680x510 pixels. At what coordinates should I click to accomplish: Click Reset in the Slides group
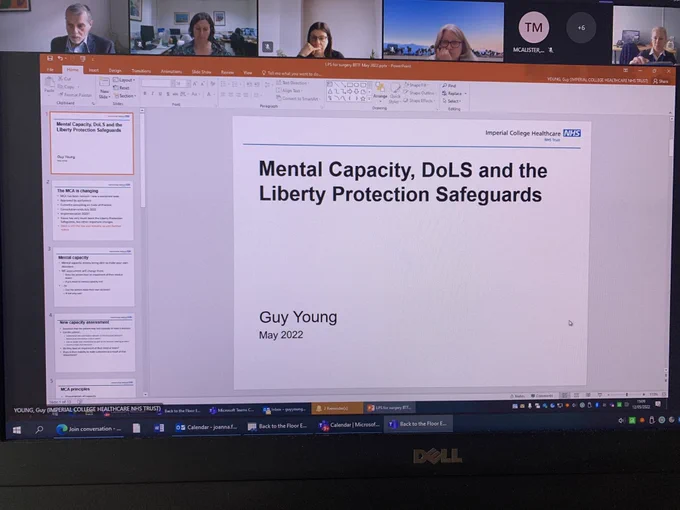121,88
